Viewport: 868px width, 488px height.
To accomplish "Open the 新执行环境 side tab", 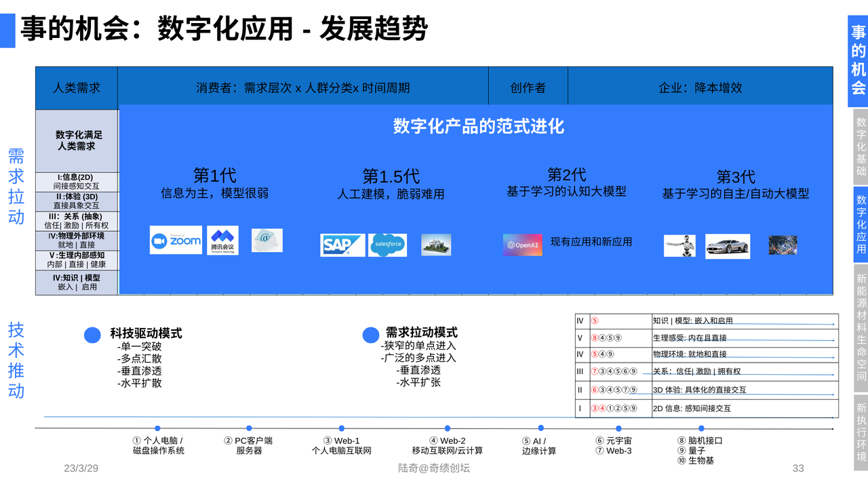I will pos(861,432).
